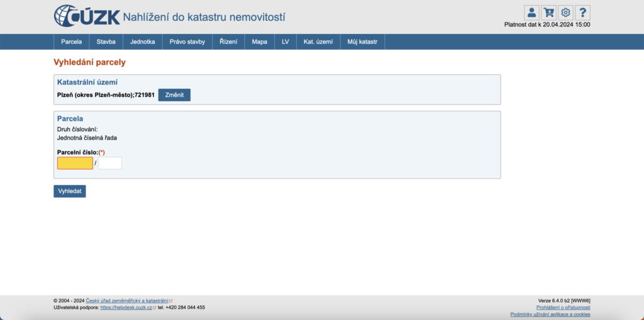Open the helpdesk.cuzk.cz support link
Screen dimensions: 644x320
[126, 307]
